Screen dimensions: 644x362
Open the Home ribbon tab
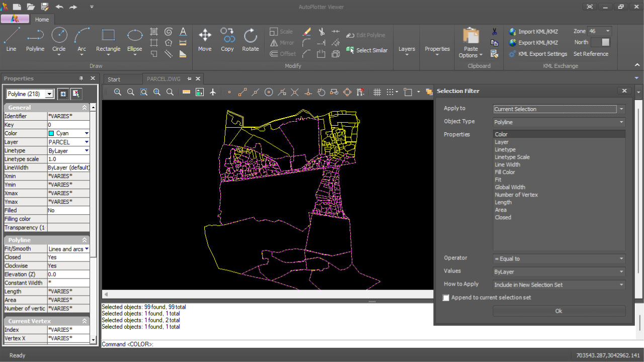(x=42, y=20)
